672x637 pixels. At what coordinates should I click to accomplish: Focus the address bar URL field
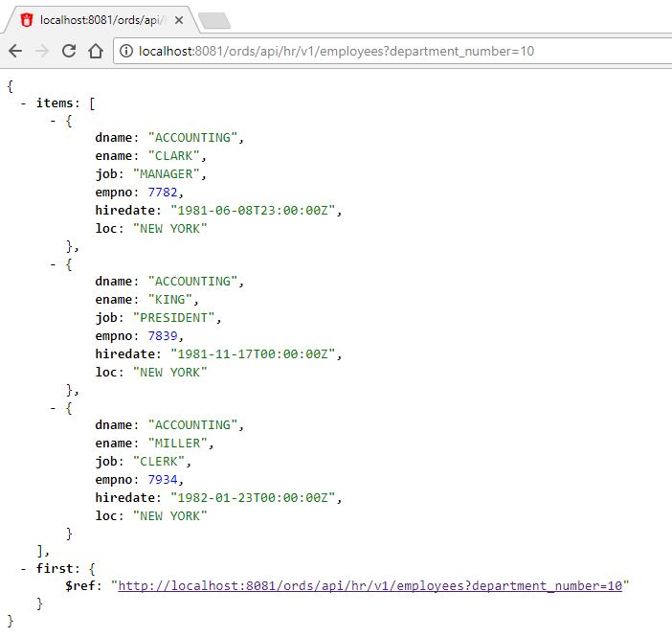tap(392, 51)
